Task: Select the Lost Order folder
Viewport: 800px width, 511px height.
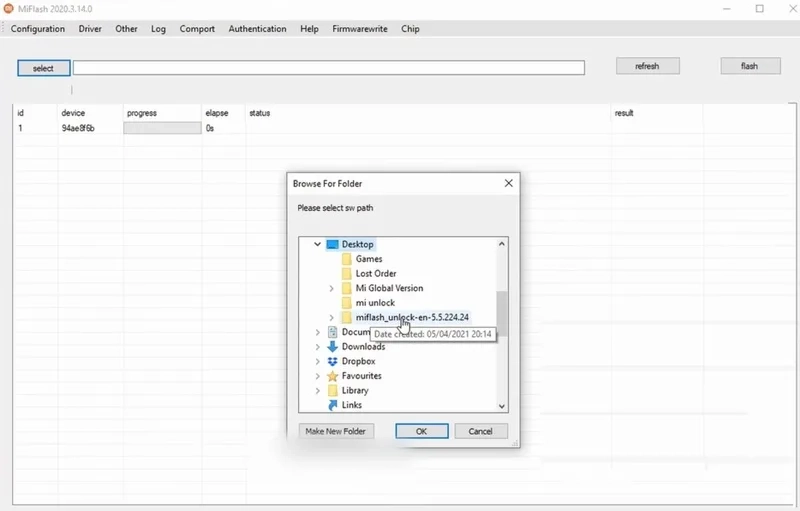Action: coord(376,273)
